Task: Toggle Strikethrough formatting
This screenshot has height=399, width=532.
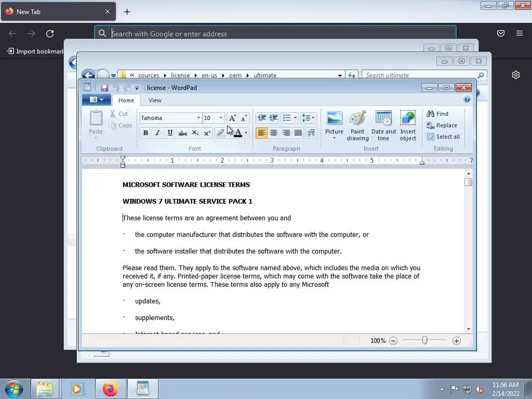Action: tap(182, 132)
